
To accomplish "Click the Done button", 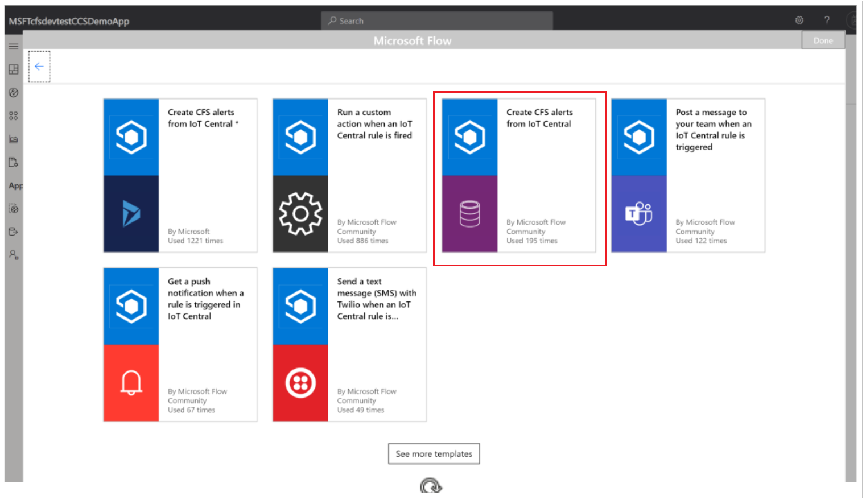I will click(x=823, y=40).
